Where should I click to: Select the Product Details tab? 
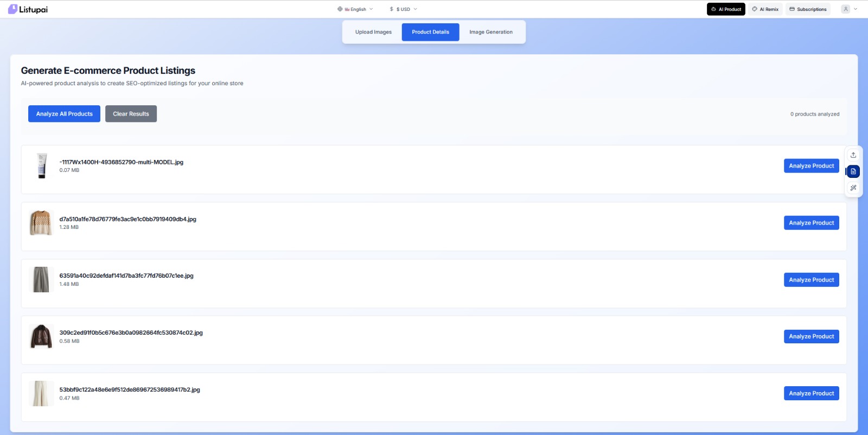coord(430,32)
